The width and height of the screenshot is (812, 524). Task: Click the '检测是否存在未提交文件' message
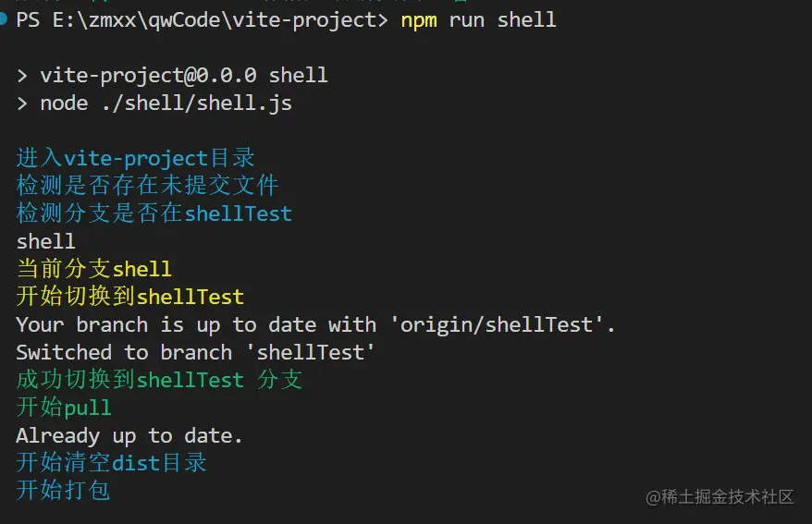pos(147,186)
